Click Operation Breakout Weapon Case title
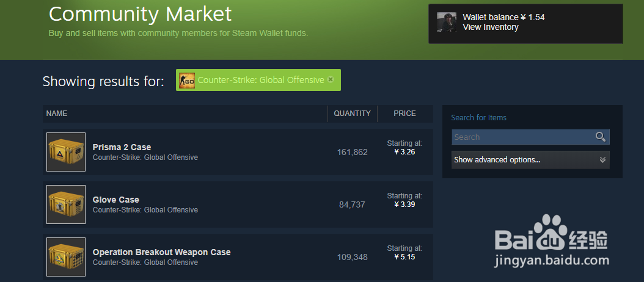Viewport: 644px width, 282px height. pos(161,252)
